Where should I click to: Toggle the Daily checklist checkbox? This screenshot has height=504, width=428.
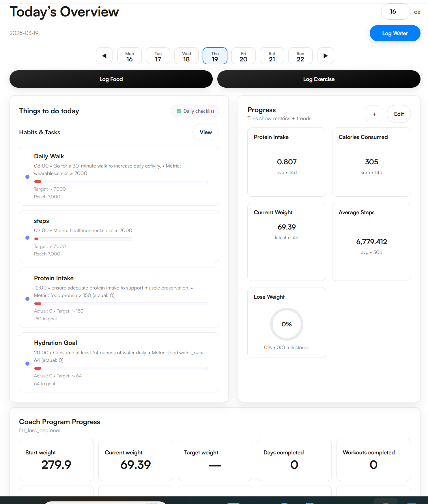(x=179, y=111)
